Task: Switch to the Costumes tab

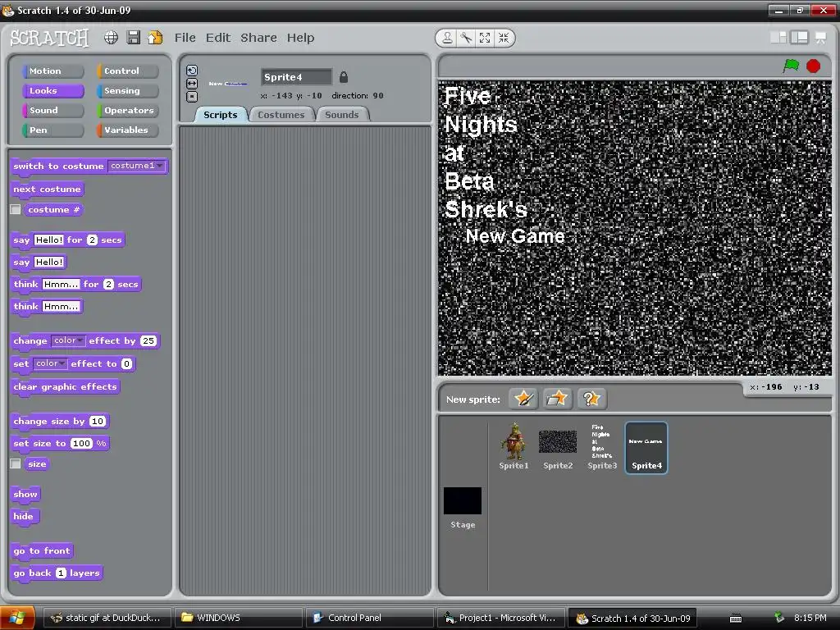Action: click(281, 115)
